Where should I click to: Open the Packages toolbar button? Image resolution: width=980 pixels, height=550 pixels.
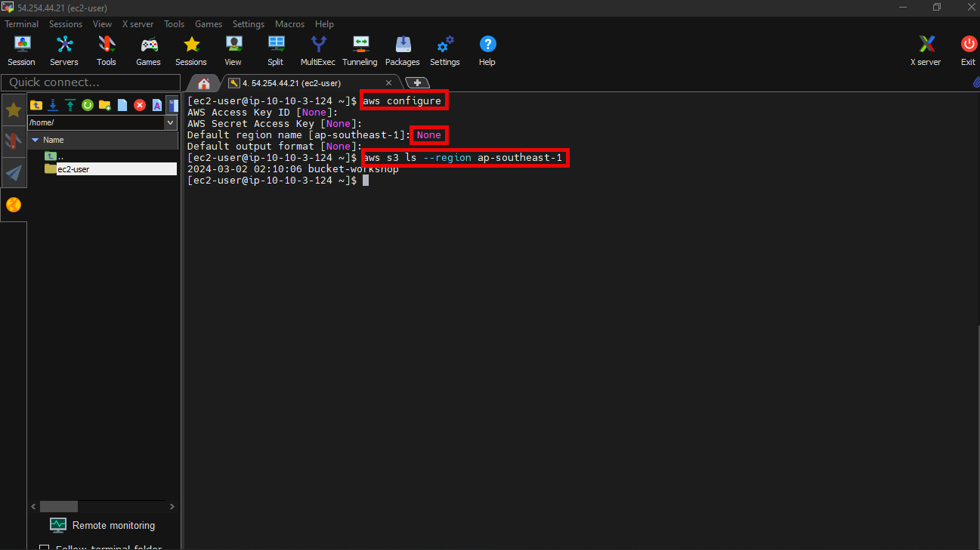tap(403, 51)
